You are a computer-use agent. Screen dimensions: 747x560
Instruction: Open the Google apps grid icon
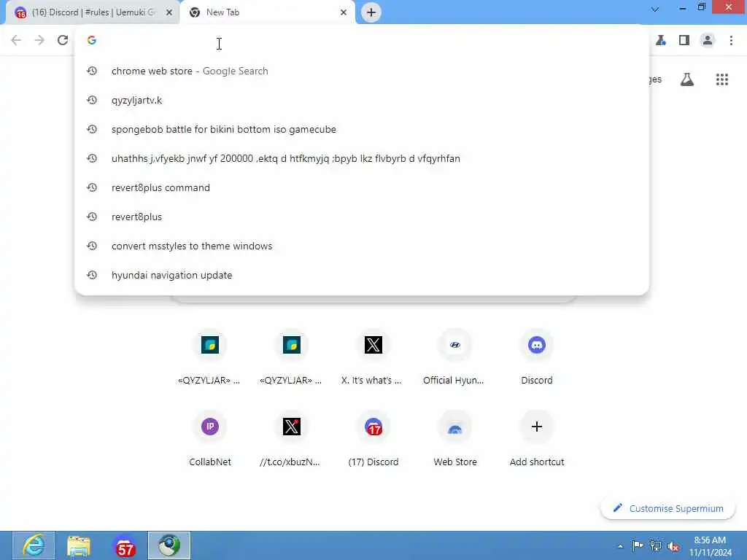click(x=722, y=79)
